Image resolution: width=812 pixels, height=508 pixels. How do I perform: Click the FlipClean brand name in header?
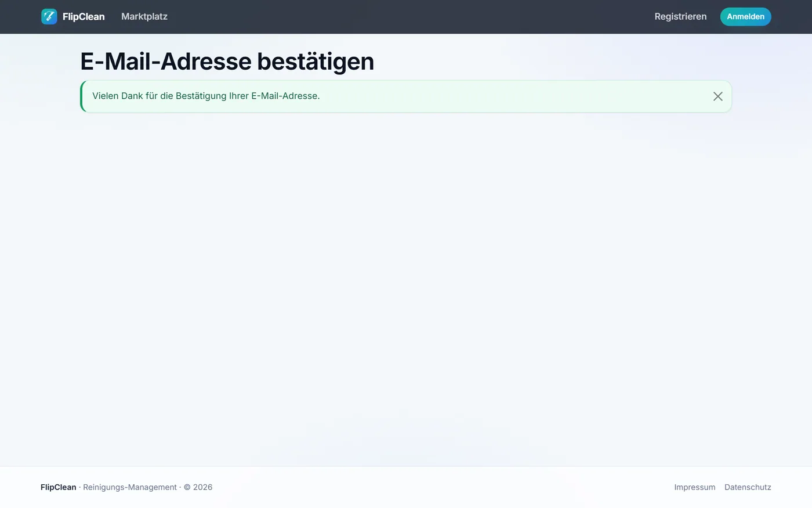pos(84,16)
